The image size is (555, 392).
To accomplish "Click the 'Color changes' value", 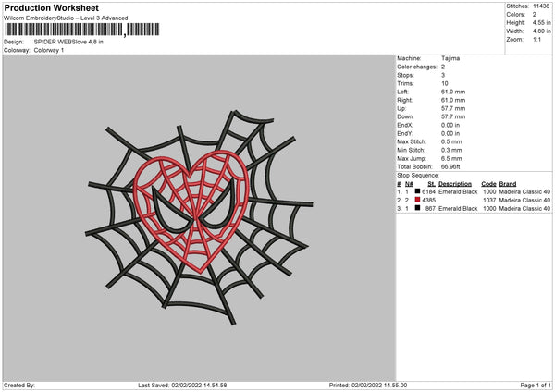I will click(x=443, y=67).
